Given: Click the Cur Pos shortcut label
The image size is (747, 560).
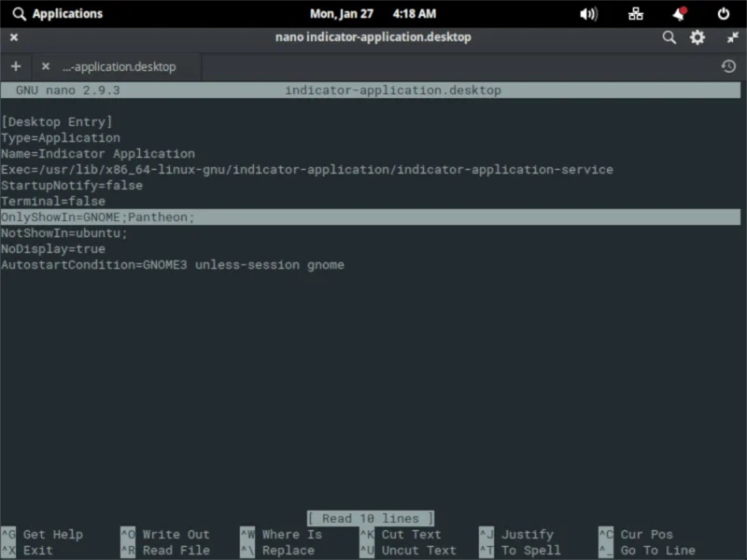Looking at the screenshot, I should pyautogui.click(x=646, y=534).
